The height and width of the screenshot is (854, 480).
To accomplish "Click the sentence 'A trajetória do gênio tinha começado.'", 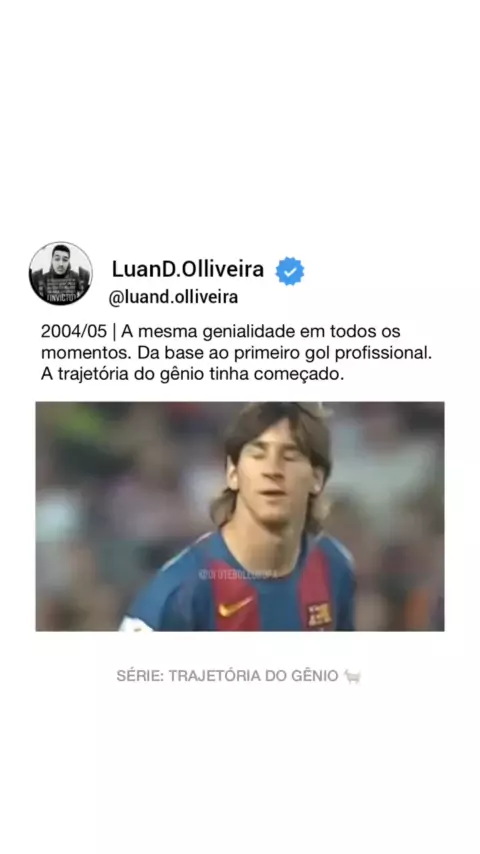I will (x=193, y=375).
